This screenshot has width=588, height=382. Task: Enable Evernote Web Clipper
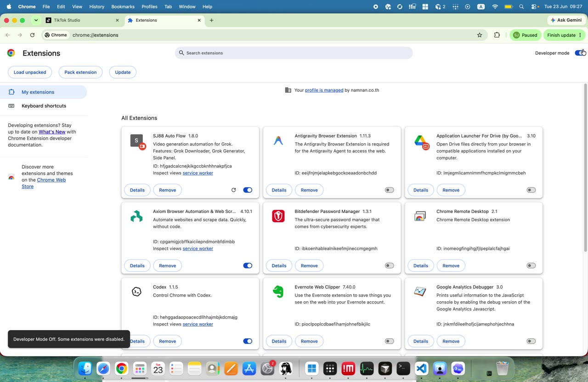click(x=390, y=341)
